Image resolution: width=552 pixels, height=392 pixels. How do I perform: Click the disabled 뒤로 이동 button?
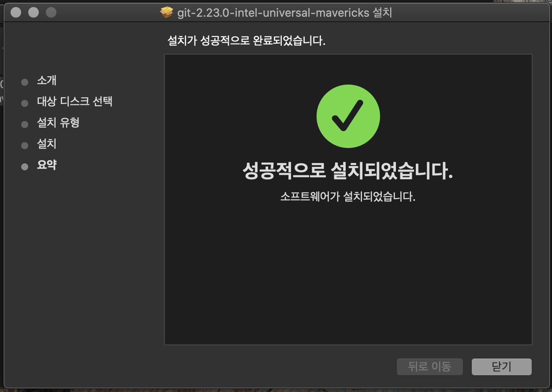pyautogui.click(x=429, y=366)
